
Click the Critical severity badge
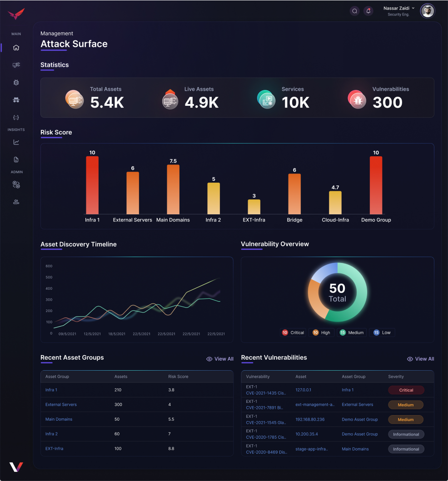tap(406, 390)
